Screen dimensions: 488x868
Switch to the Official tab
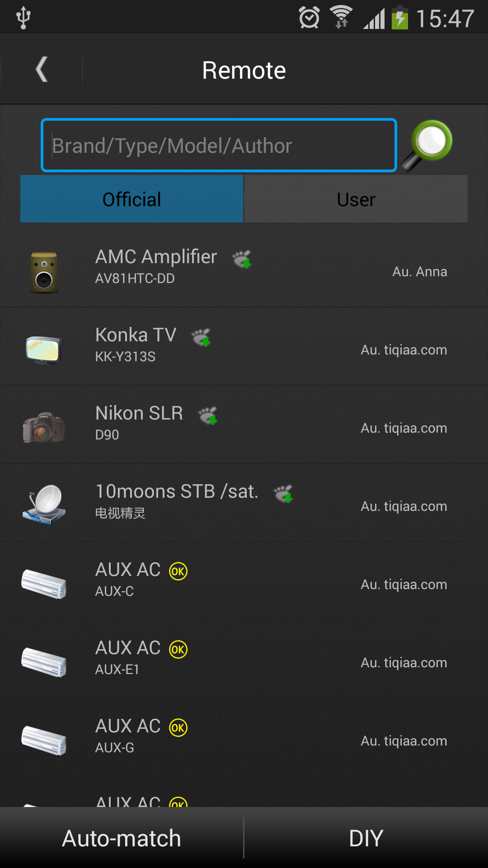pyautogui.click(x=132, y=199)
